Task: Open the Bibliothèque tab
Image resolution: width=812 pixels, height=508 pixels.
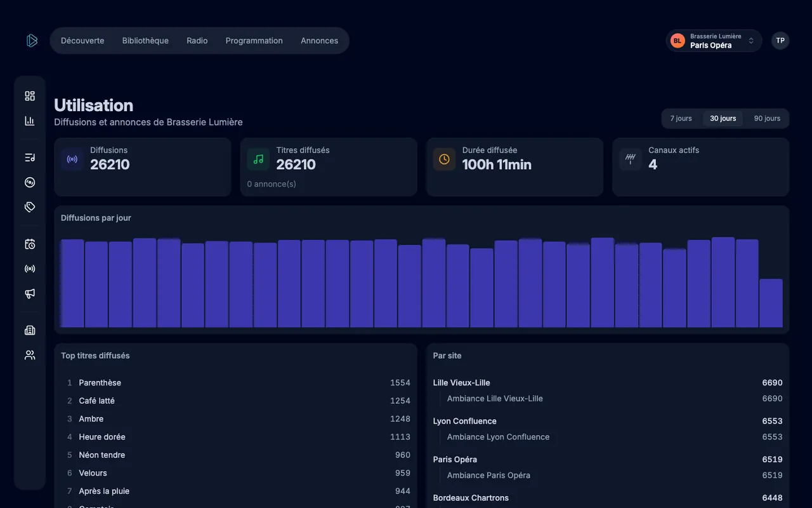Action: click(x=145, y=41)
